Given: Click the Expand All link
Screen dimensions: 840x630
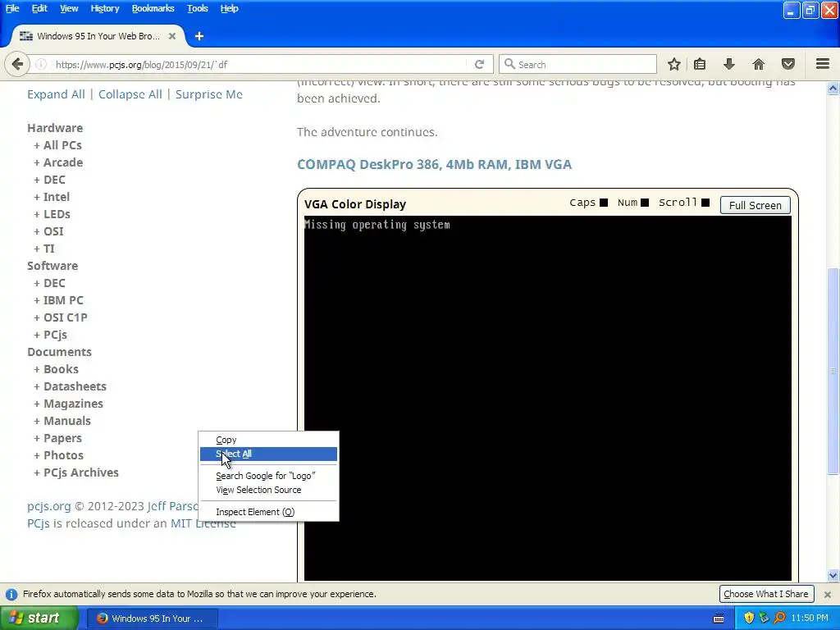Looking at the screenshot, I should tap(56, 94).
